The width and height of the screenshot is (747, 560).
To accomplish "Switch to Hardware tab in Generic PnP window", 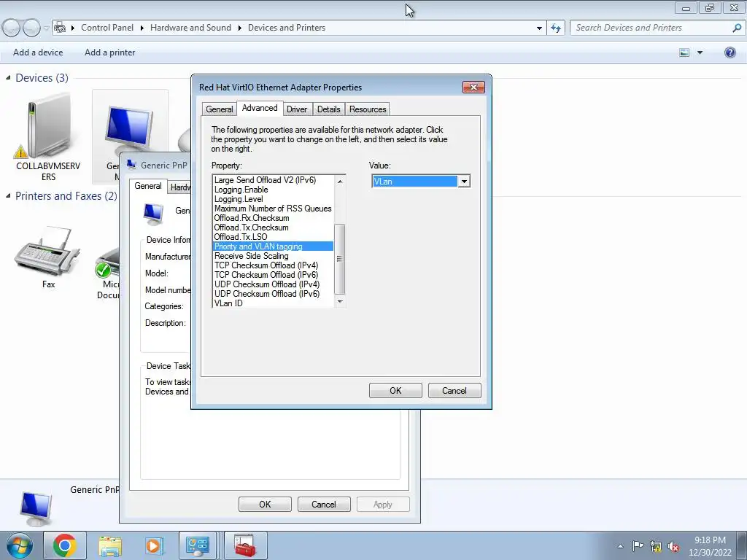I will click(x=180, y=187).
